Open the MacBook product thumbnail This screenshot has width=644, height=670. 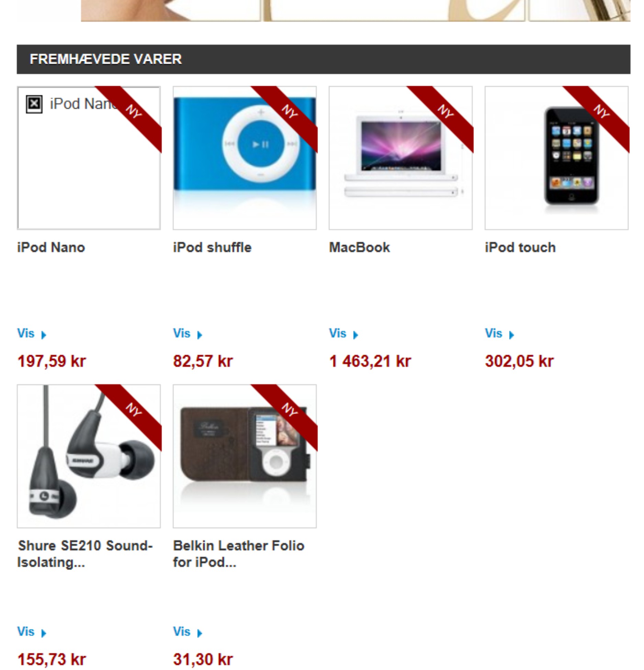pos(400,158)
